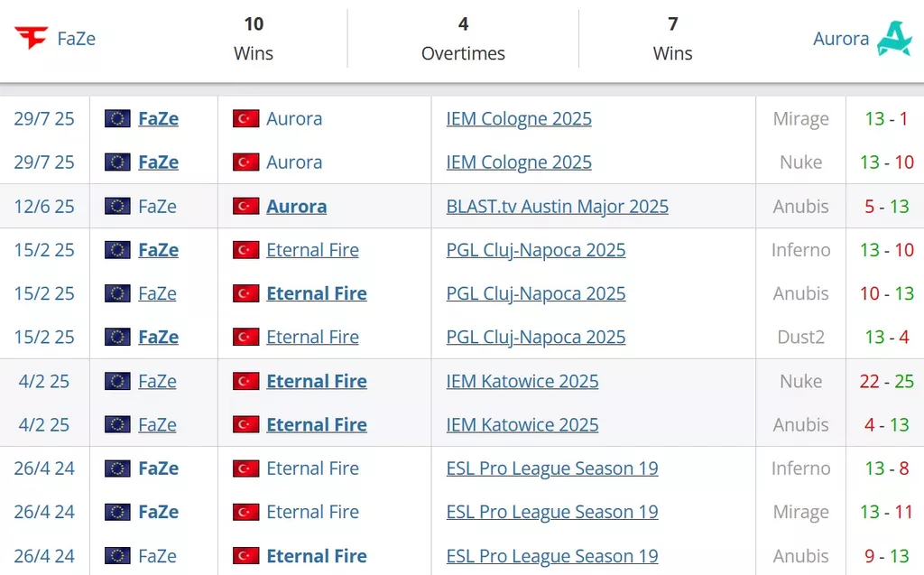Open IEM Cologne 2025 link, Mirage match
This screenshot has width=924, height=575.
(x=519, y=118)
